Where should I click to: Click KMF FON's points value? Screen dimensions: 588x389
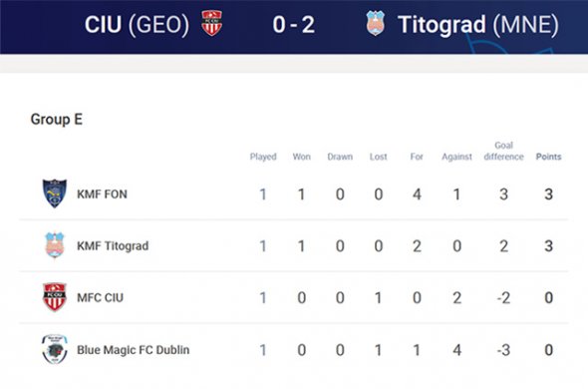pos(548,194)
